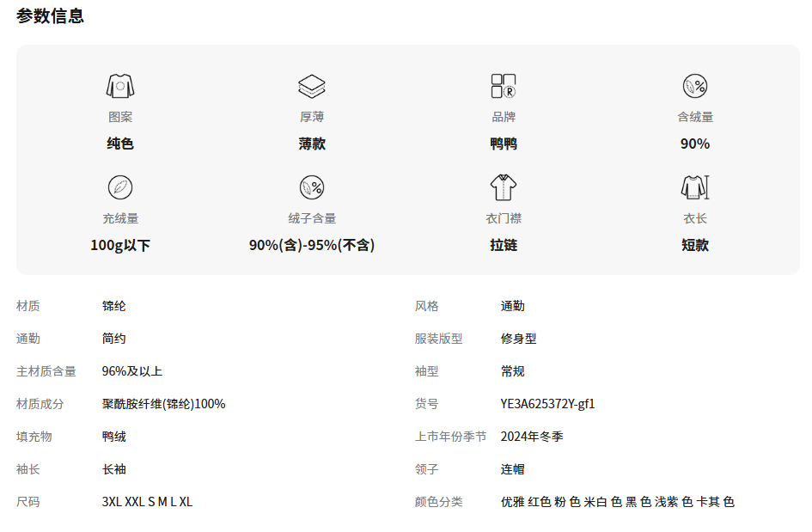Click the pattern (图案) shirt icon
This screenshot has width=812, height=532.
tap(120, 86)
